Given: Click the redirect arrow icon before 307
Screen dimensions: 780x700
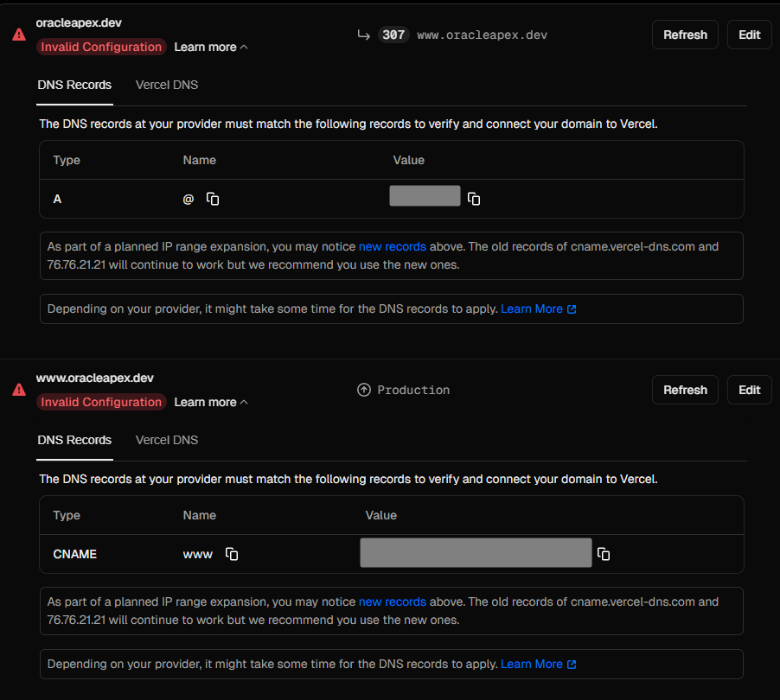Looking at the screenshot, I should [x=364, y=35].
